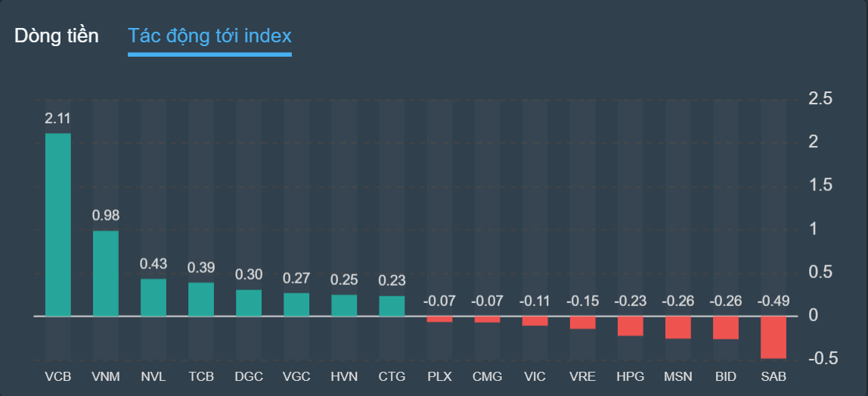Click the VIC ticker label
868x396 pixels.
pyautogui.click(x=535, y=376)
